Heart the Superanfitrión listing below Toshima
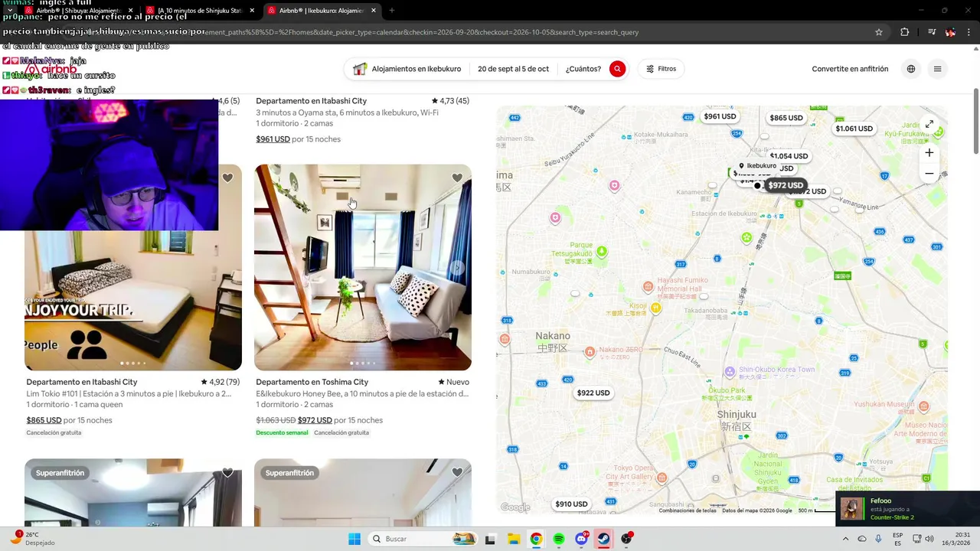This screenshot has height=551, width=980. tap(457, 472)
